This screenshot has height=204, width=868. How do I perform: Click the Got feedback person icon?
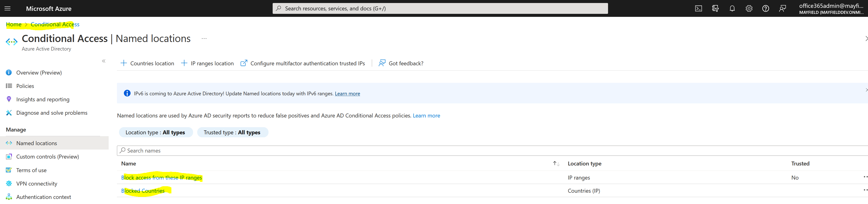[382, 63]
